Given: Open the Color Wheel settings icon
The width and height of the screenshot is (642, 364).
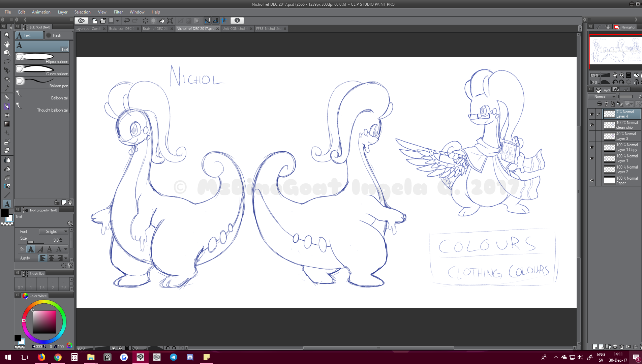Looking at the screenshot, I should (69, 345).
